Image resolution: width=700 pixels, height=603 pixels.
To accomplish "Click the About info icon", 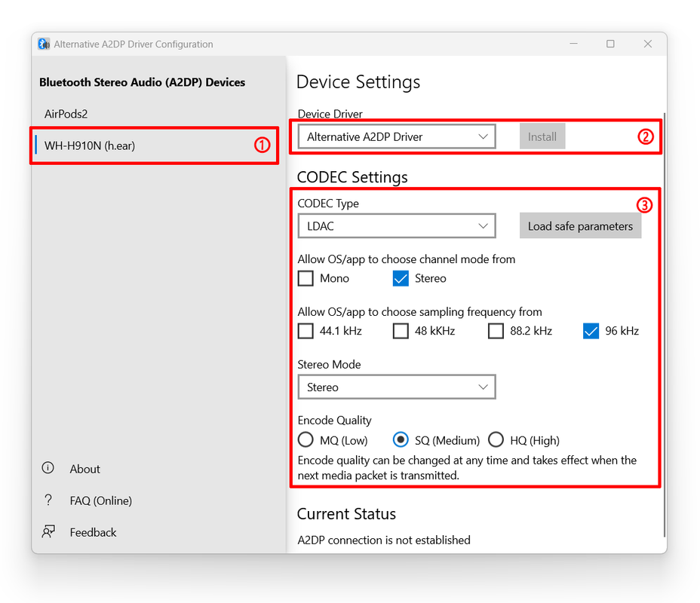I will tap(48, 467).
